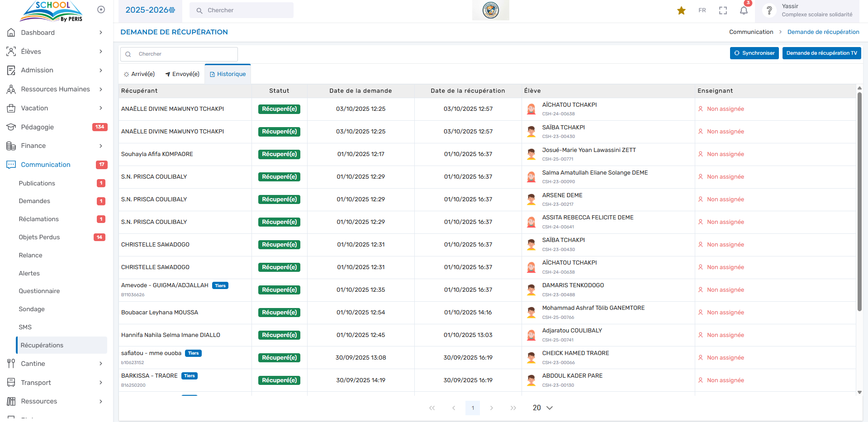Click the Synchroniser button
Screen dimensions: 868x422
(754, 53)
